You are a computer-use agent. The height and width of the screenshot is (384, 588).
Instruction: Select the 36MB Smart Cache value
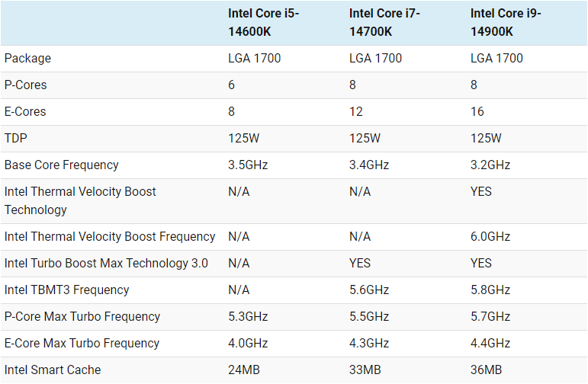pos(486,370)
